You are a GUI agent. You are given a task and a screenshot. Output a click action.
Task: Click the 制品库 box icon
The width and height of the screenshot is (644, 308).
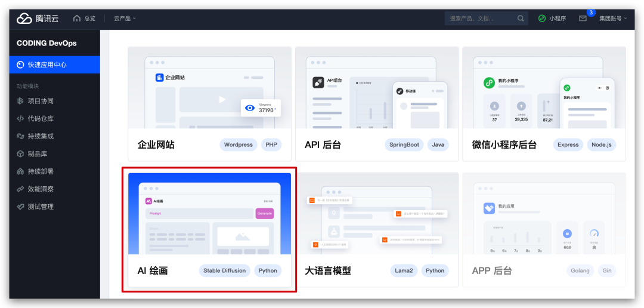(20, 154)
